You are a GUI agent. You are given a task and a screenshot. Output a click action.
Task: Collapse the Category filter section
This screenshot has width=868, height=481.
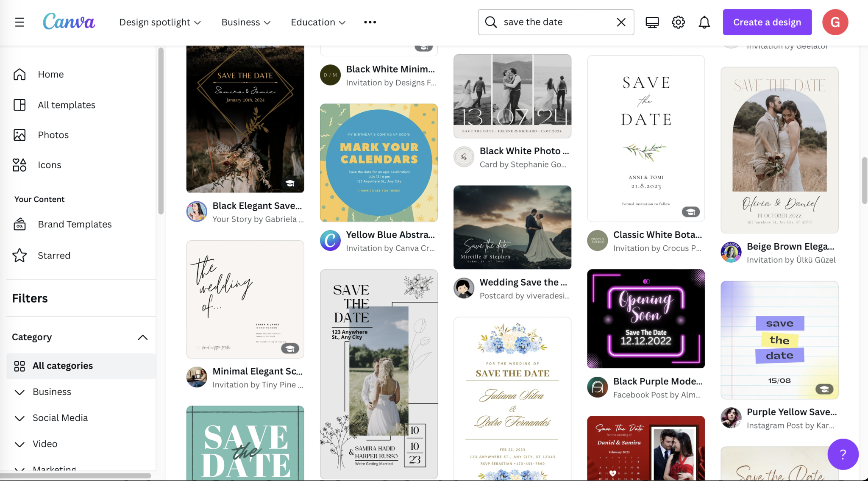coord(143,337)
